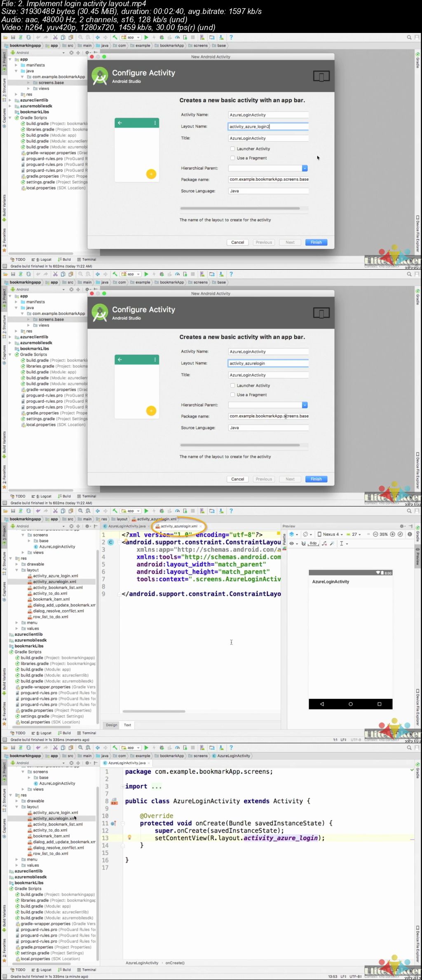This screenshot has width=422, height=980.
Task: Enable Use a Fragment in the activity_azure_login2 dialog
Action: 232,158
